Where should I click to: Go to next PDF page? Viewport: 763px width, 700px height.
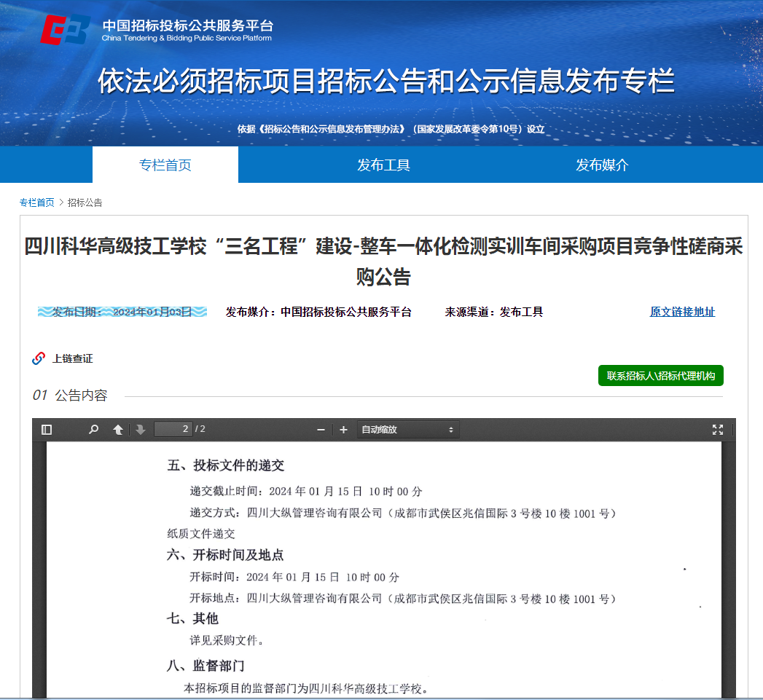click(x=141, y=430)
